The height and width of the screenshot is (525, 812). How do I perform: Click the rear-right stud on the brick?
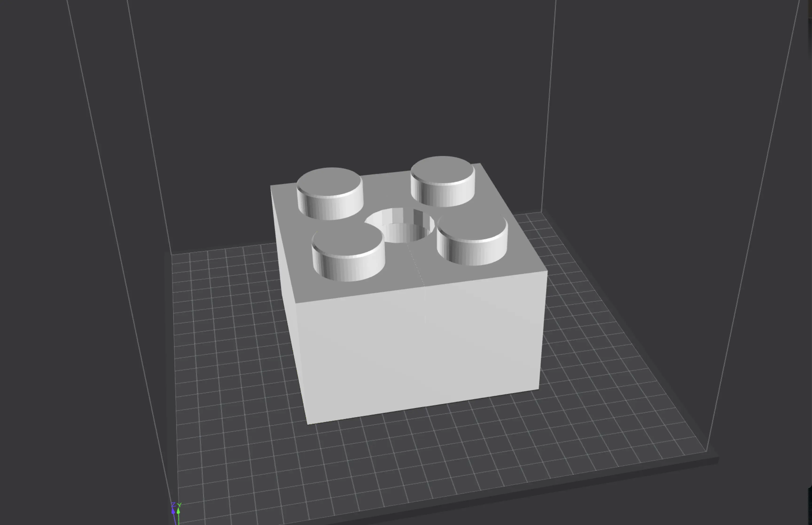443,181
